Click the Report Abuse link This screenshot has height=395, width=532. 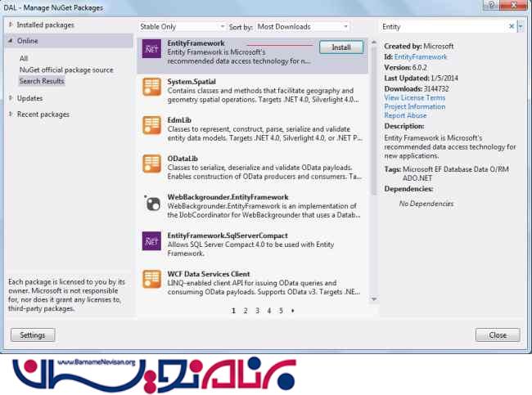[x=405, y=115]
